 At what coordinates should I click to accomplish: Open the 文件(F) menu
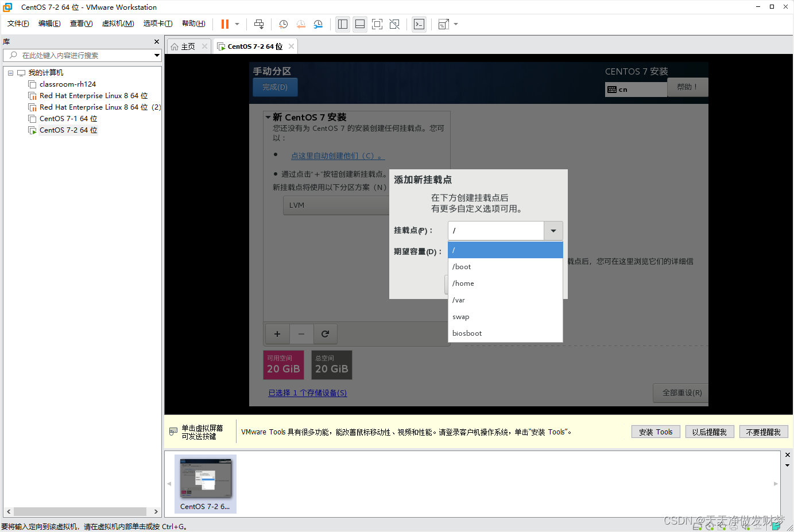(x=18, y=24)
